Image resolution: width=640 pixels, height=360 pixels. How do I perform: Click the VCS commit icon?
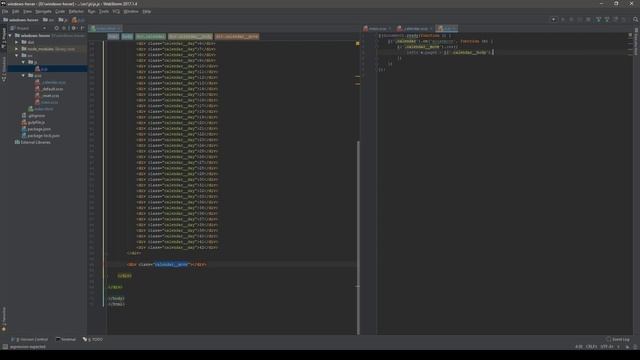click(607, 19)
